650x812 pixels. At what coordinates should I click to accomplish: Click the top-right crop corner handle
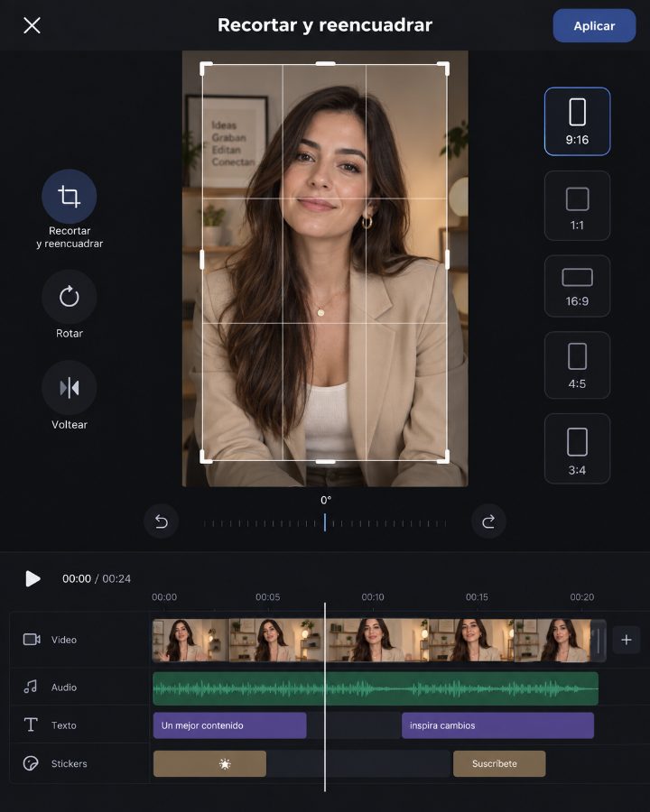(x=443, y=68)
